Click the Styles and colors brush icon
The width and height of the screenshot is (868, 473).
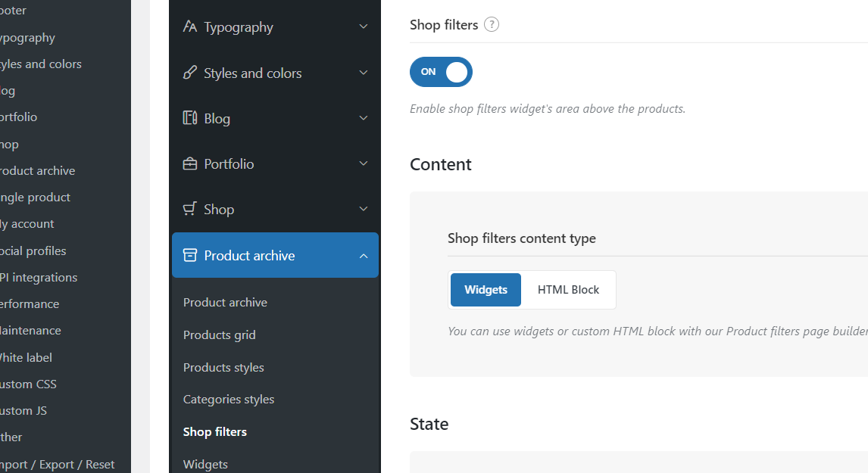(190, 73)
